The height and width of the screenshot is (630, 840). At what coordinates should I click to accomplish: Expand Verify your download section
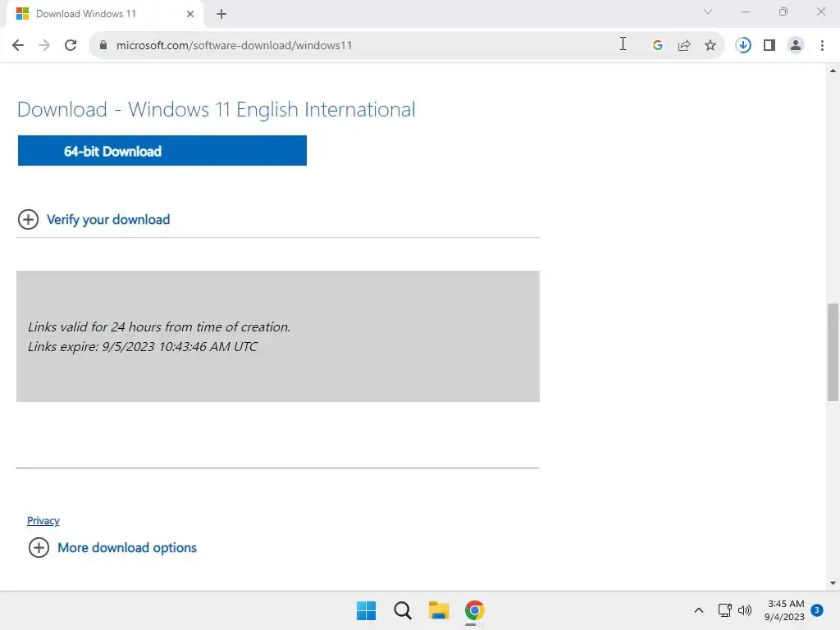[x=108, y=220]
